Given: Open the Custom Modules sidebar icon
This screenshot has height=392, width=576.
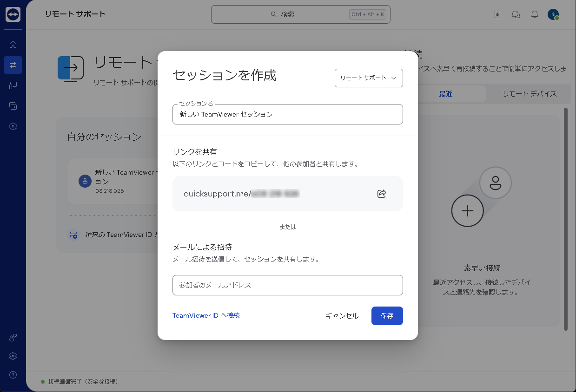Looking at the screenshot, I should click(x=13, y=126).
